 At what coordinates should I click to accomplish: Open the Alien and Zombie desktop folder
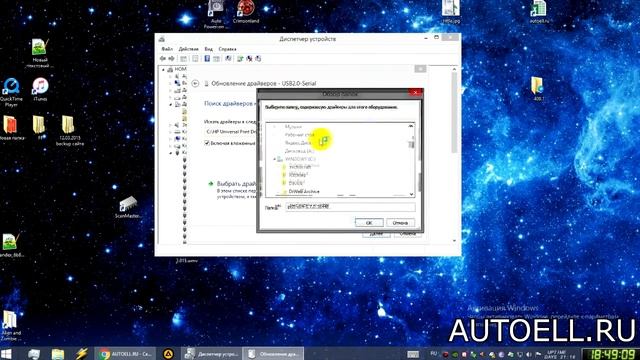click(x=11, y=325)
